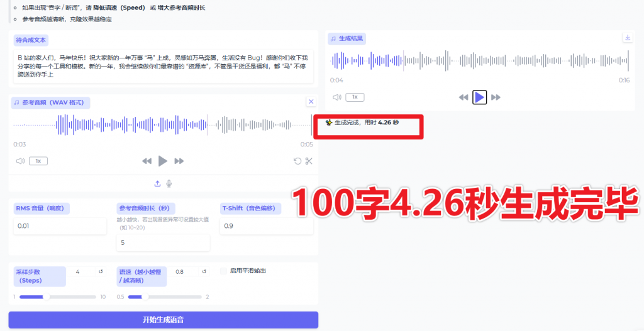The height and width of the screenshot is (331, 644).
Task: Reset the Steps value to default
Action: [x=101, y=272]
